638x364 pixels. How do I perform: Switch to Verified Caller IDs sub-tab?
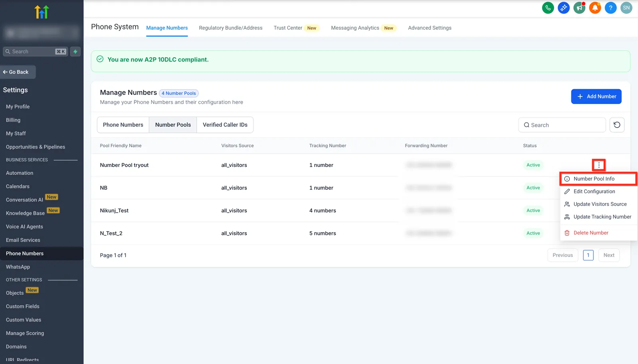click(225, 125)
